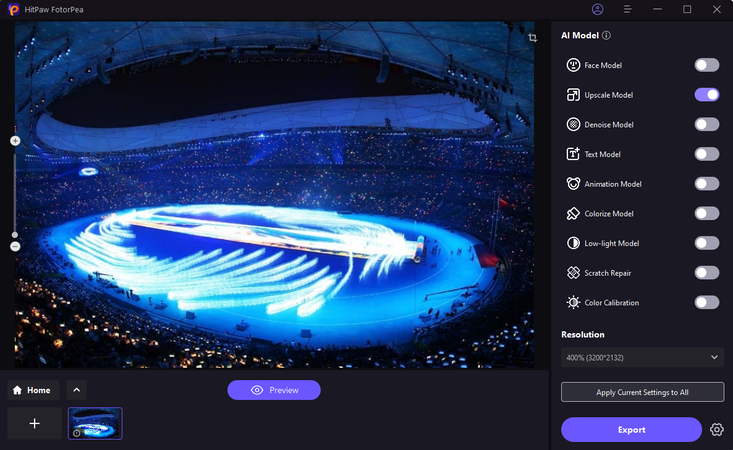Go to the Home tab
Screen dimensions: 733x450
pyautogui.click(x=33, y=390)
